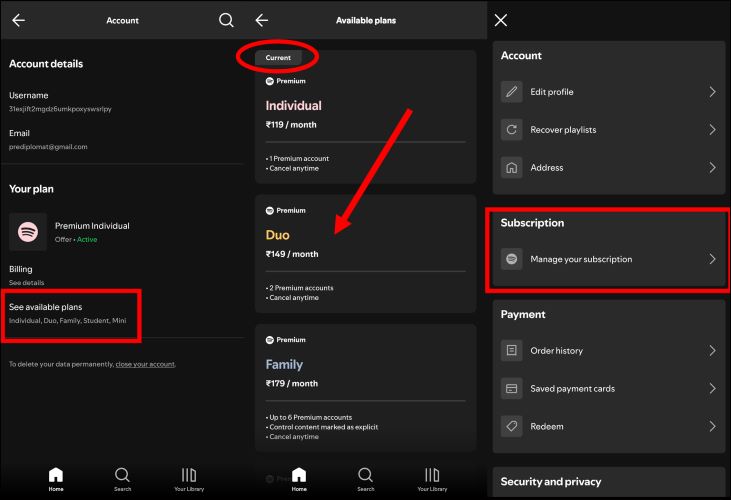Click the Security and privacy heading
The image size is (731, 500).
tap(551, 481)
